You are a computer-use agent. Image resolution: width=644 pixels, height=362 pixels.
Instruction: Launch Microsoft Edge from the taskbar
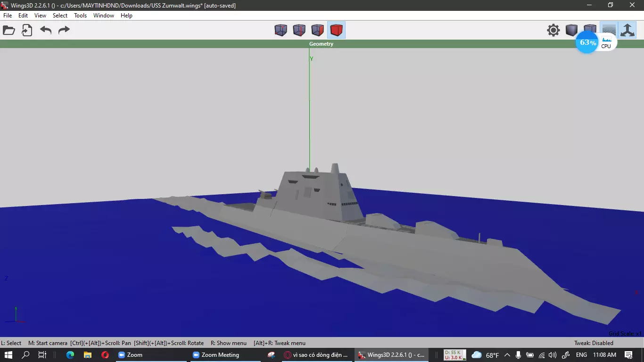[x=70, y=355]
